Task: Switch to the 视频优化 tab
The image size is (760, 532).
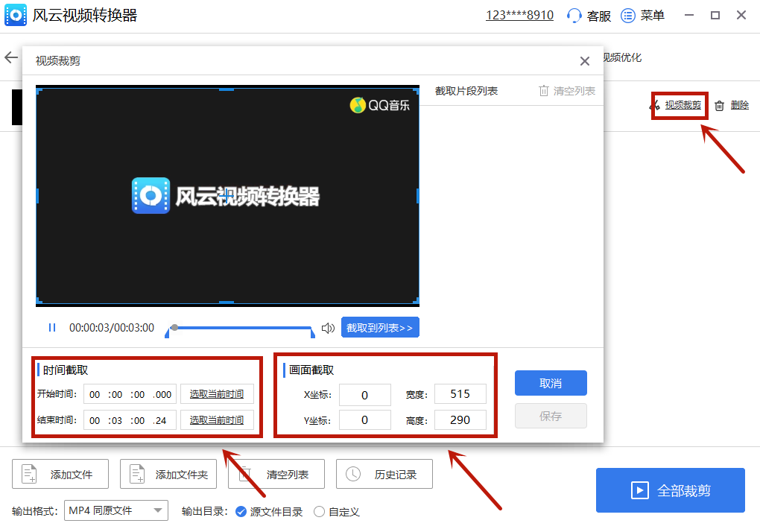Action: tap(622, 57)
